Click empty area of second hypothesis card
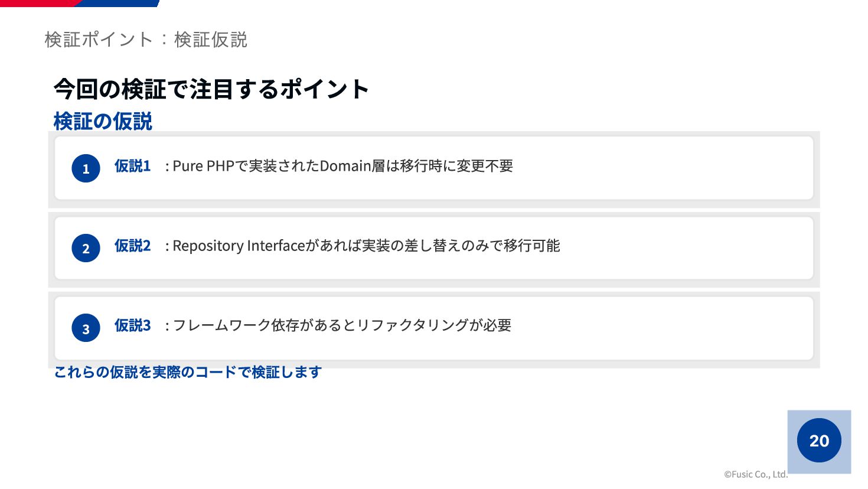This screenshot has width=868, height=489. click(x=685, y=248)
